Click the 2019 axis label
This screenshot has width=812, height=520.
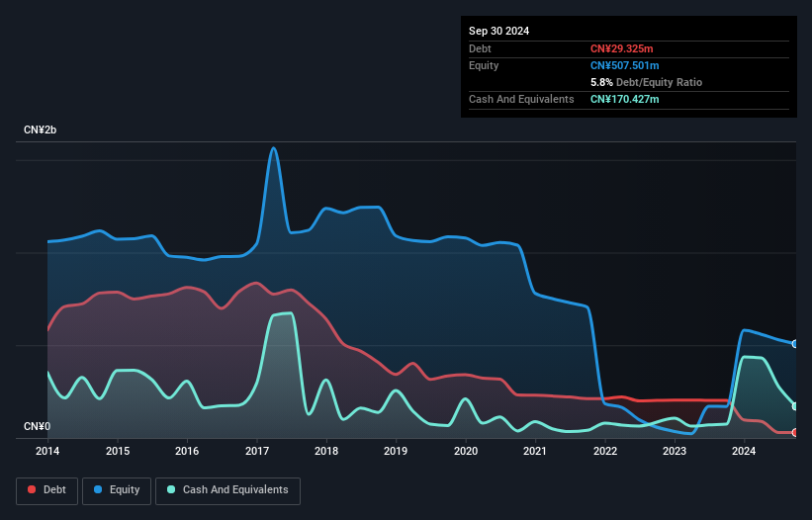(396, 451)
